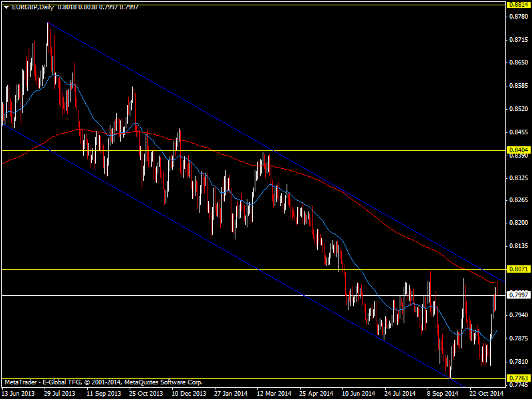Screen dimensions: 532x399
Task: Click the 12 Mar 2014 date label
Action: 274,394
